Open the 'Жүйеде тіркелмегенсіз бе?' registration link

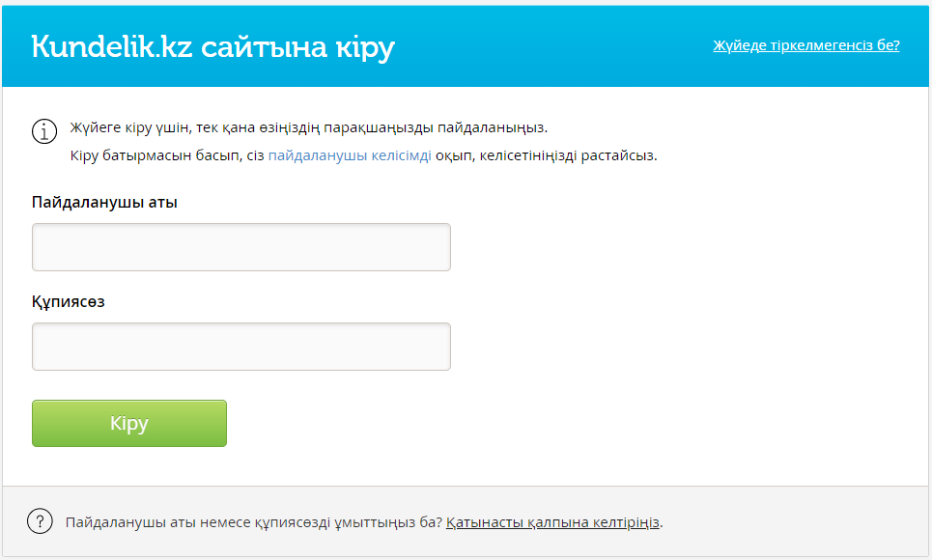[x=805, y=45]
